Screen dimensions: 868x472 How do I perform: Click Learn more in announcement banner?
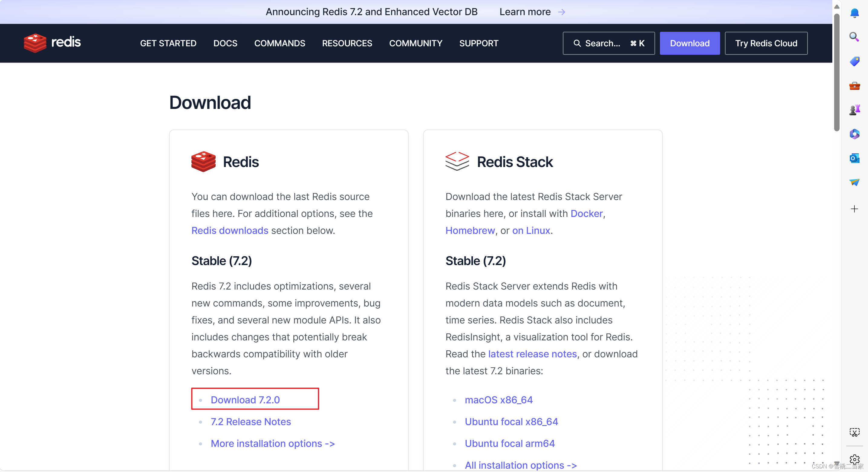pyautogui.click(x=525, y=12)
